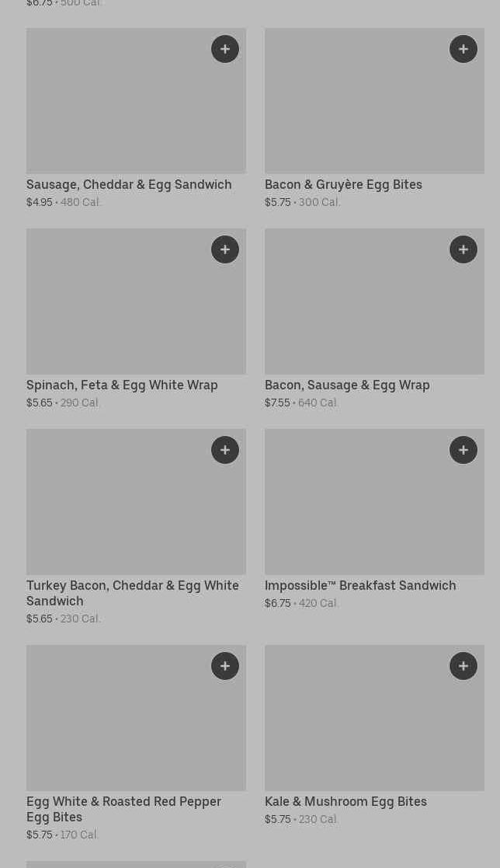Add Kale & Mushroom Egg Bites using plus icon
Image resolution: width=500 pixels, height=868 pixels.
(x=464, y=666)
